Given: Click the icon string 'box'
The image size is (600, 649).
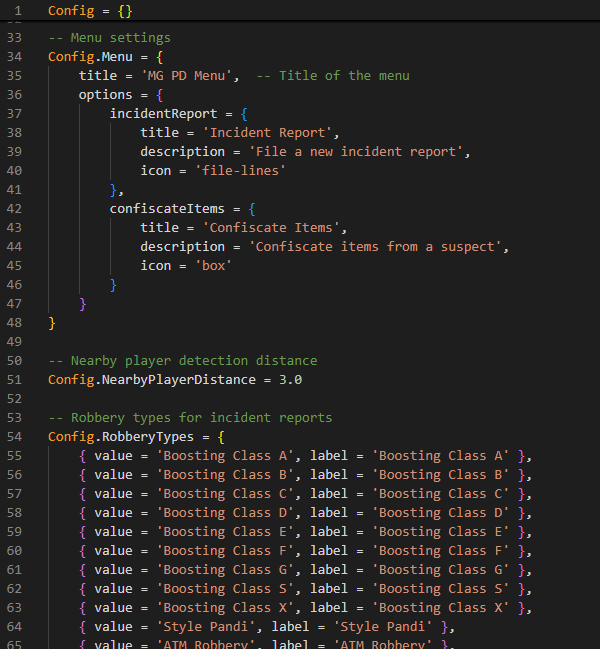Looking at the screenshot, I should 214,266.
